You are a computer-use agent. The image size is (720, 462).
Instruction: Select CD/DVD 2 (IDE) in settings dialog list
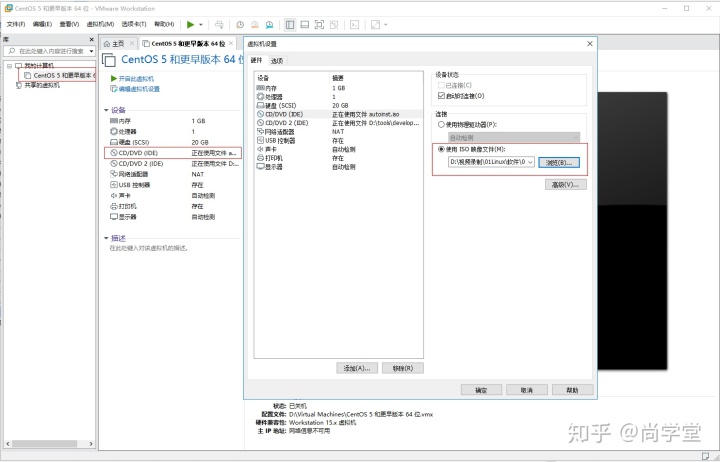pos(338,123)
